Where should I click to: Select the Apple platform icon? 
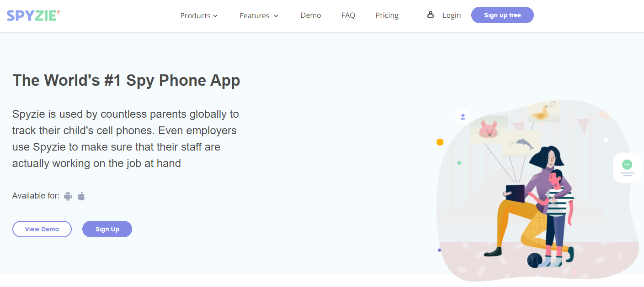tap(81, 196)
